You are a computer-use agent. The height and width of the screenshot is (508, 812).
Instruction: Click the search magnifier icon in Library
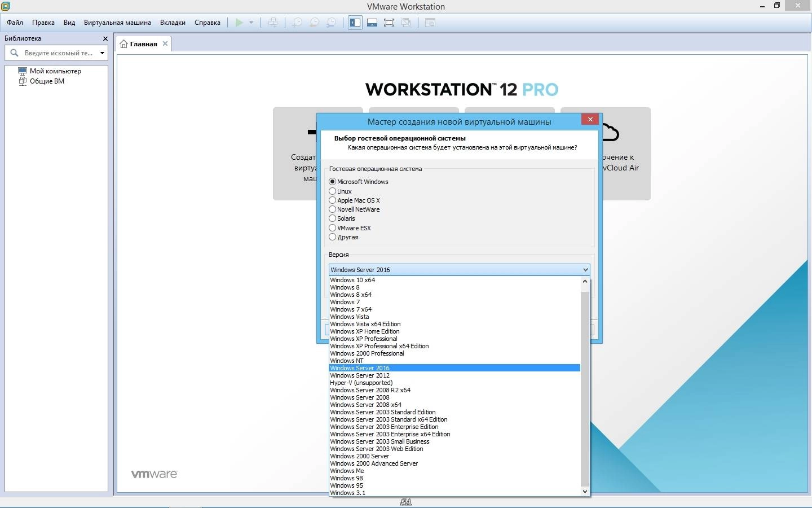[x=15, y=52]
